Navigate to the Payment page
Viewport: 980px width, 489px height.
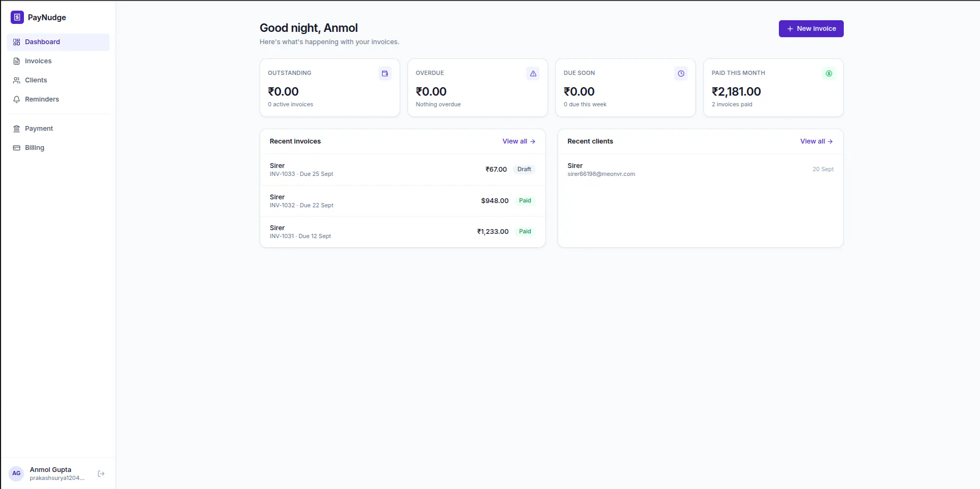[58, 129]
